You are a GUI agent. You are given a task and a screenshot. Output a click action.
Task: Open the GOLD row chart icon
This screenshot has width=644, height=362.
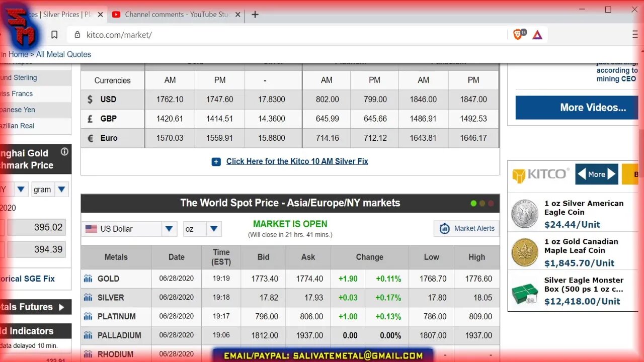[88, 279]
